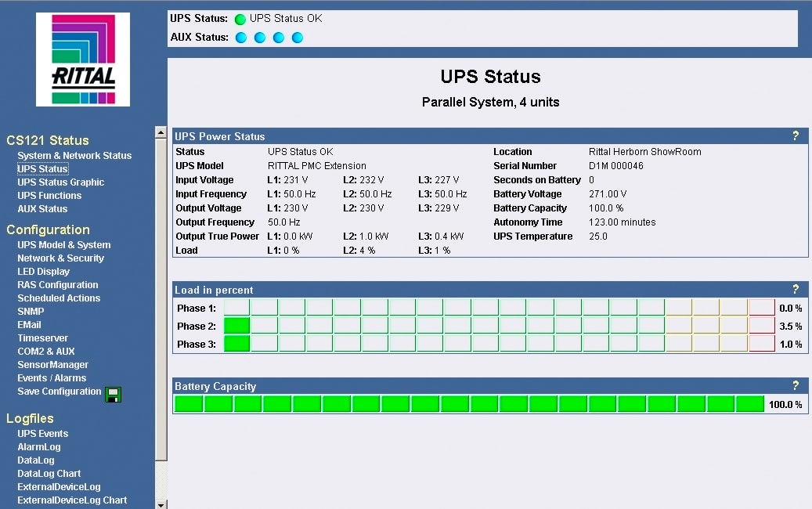
Task: Open DataLog logfile
Action: pyautogui.click(x=36, y=460)
